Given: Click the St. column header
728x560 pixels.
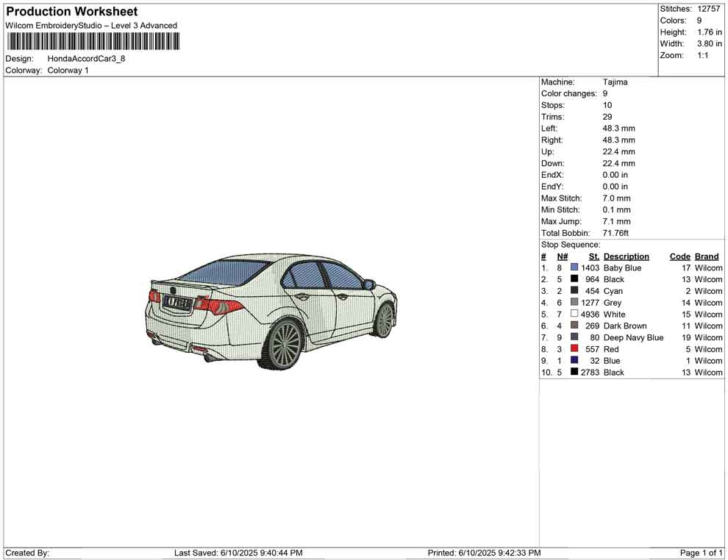Looking at the screenshot, I should (x=594, y=256).
